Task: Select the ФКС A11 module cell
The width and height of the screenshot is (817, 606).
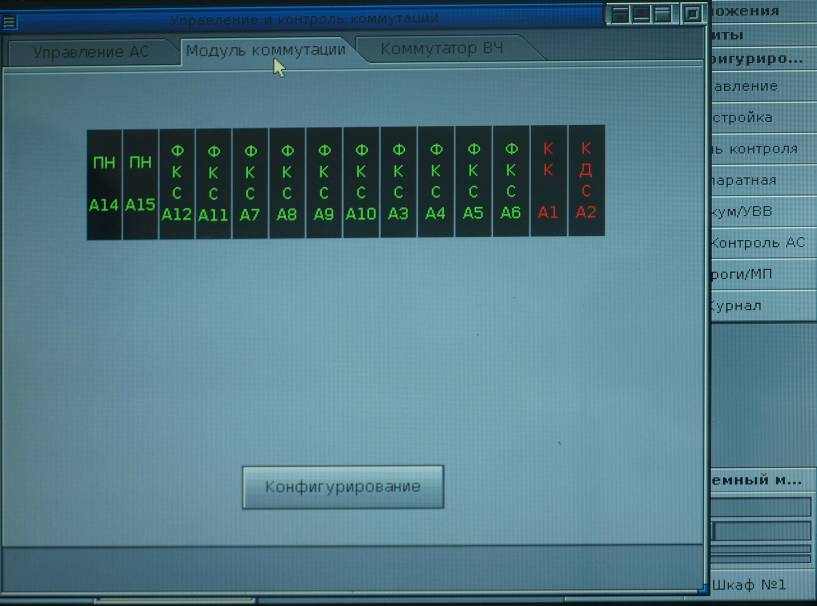Action: [x=213, y=183]
